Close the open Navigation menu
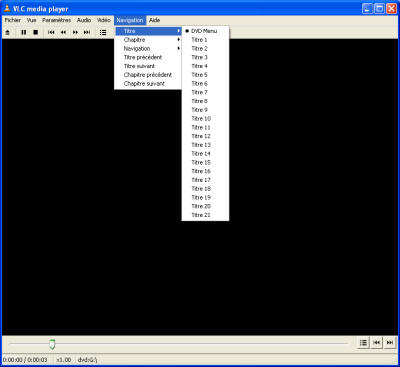The width and height of the screenshot is (400, 367). pos(130,20)
